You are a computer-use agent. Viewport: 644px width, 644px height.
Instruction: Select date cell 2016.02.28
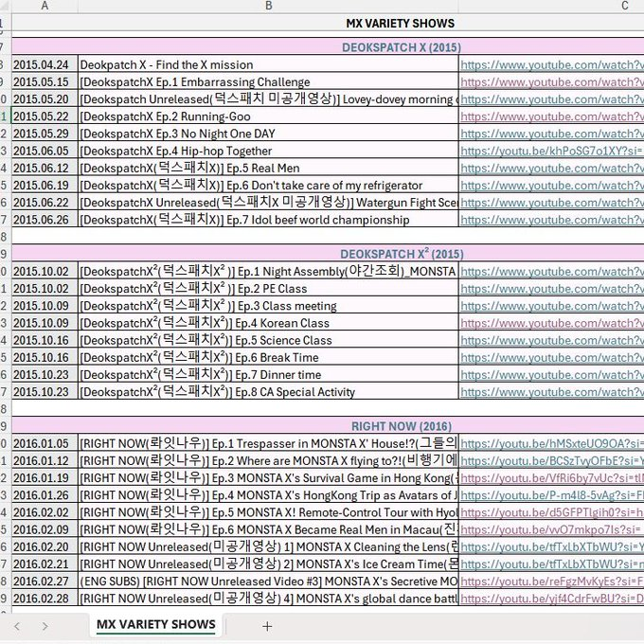point(45,599)
